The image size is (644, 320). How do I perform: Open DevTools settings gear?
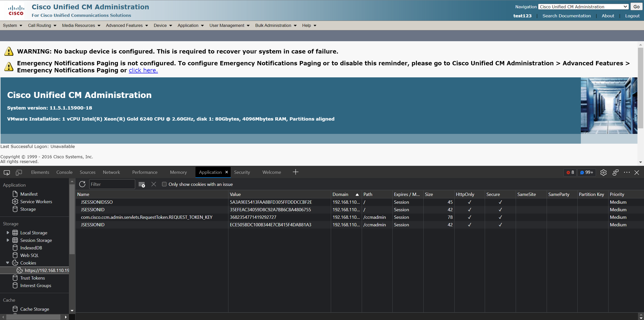pyautogui.click(x=603, y=173)
